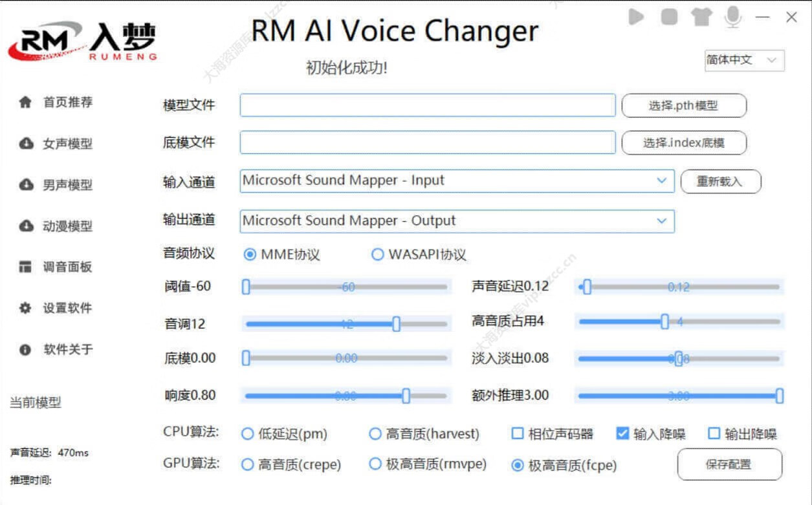This screenshot has height=505, width=812.
Task: Close the RM AI Voice Changer window
Action: 791,17
